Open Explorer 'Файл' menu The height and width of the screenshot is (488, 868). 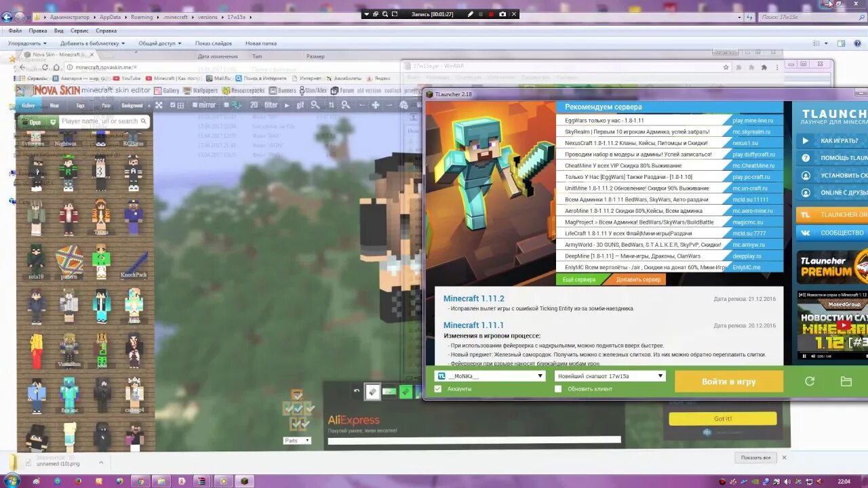coord(15,30)
